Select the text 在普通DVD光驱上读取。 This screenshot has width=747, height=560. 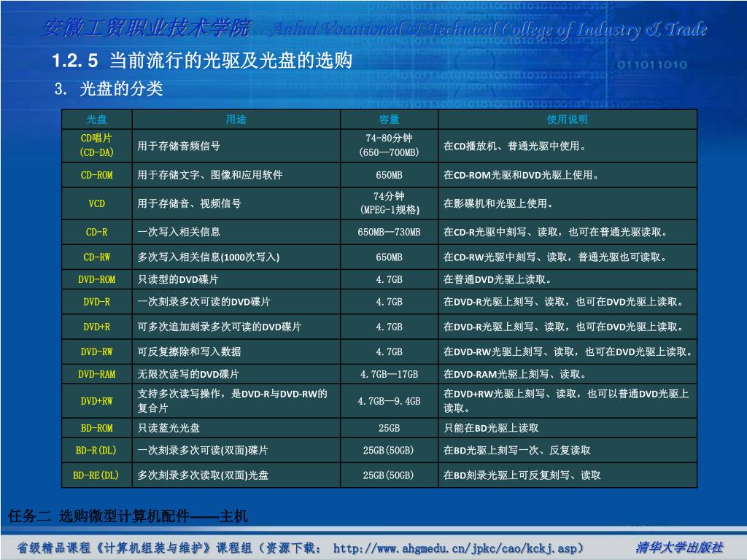pyautogui.click(x=498, y=279)
